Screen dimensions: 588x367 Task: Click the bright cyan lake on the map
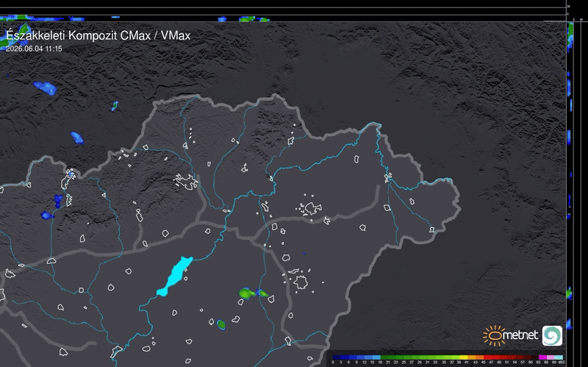175,276
